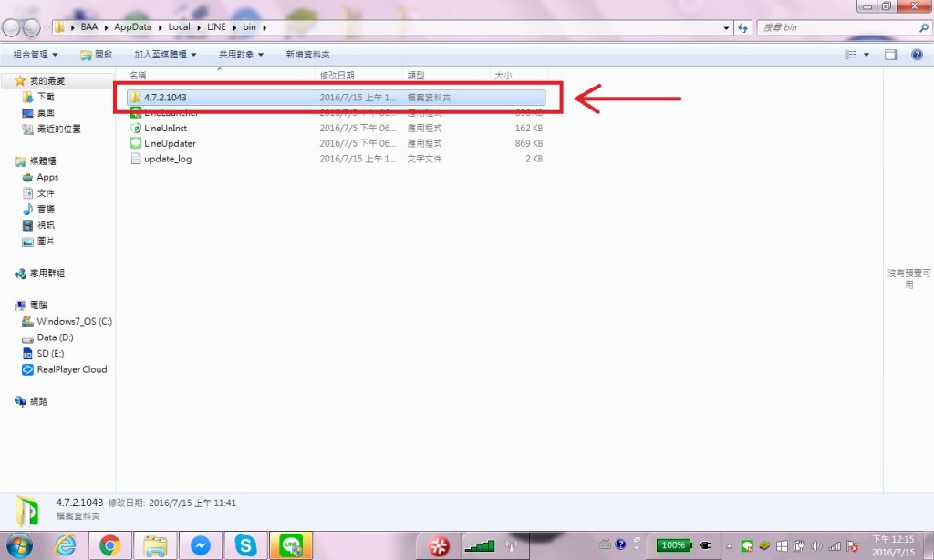
Task: Click the green signal bars indicator
Action: [480, 545]
